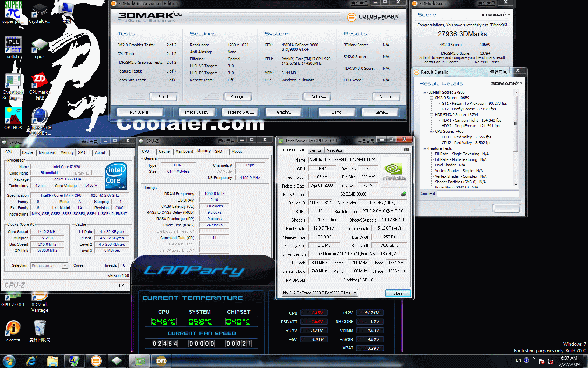Image resolution: width=588 pixels, height=368 pixels.
Task: Switch to the GPU-Z green chip taskbar button
Action: (140, 361)
